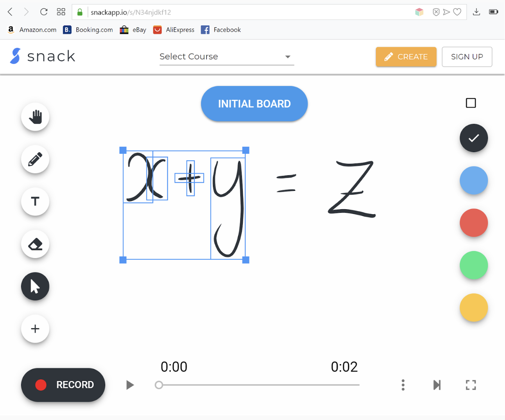
Task: Activate the Eraser tool
Action: coord(35,244)
